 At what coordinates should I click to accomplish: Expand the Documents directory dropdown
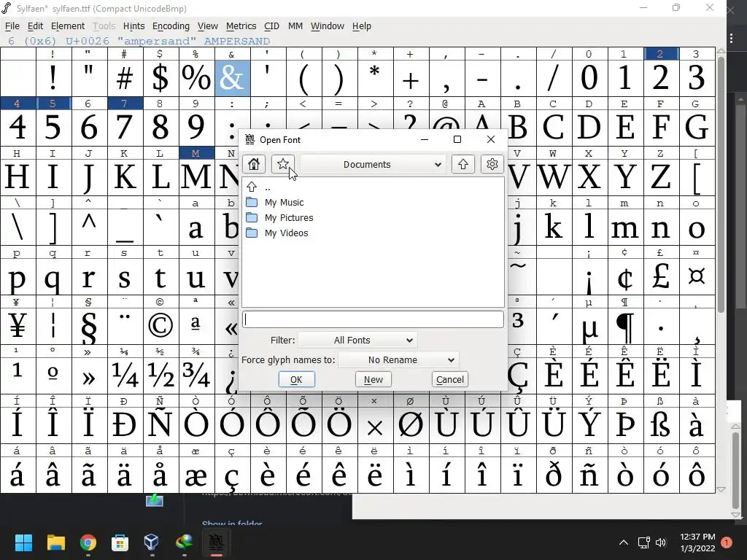[373, 164]
